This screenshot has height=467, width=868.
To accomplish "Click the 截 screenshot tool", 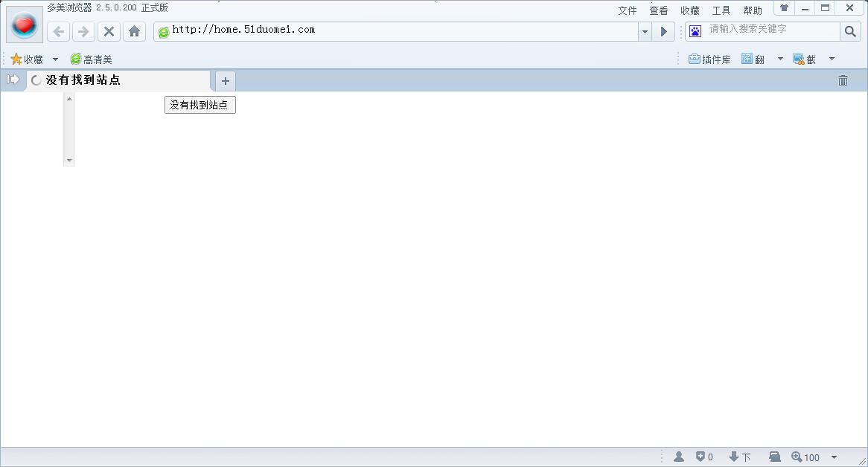I will (804, 59).
